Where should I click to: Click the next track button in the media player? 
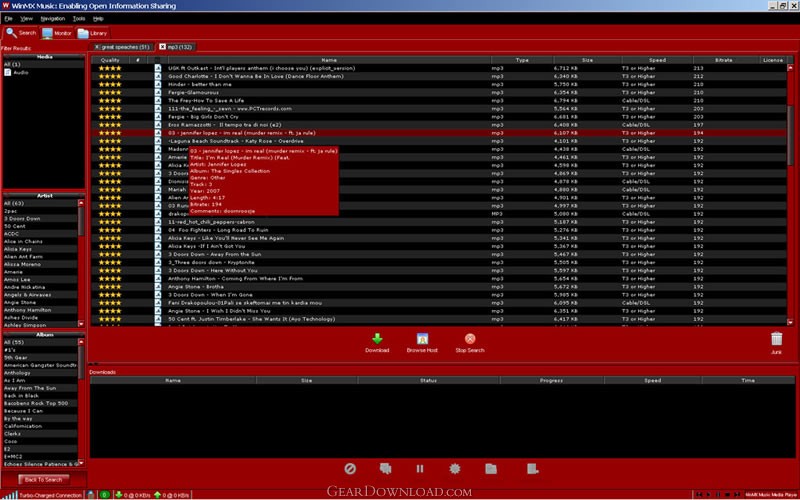pyautogui.click(x=737, y=494)
